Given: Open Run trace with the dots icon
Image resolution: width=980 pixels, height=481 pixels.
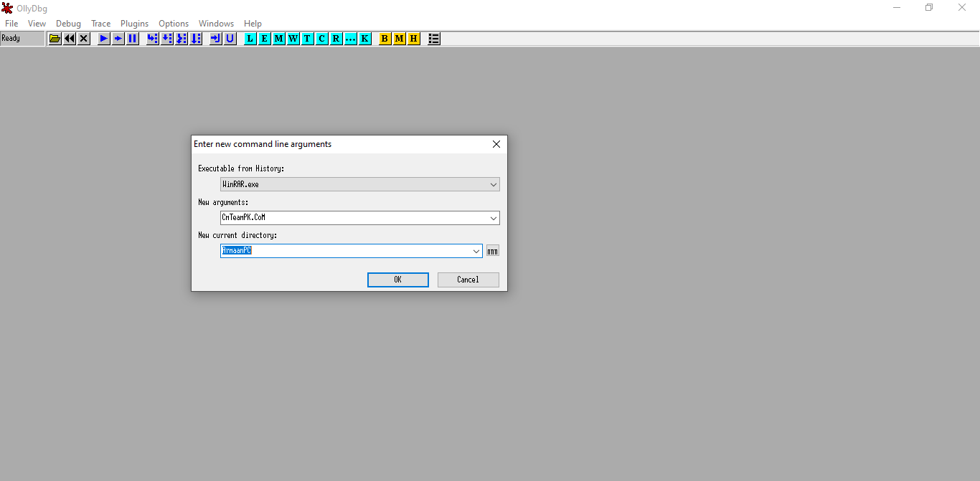Looking at the screenshot, I should [351, 39].
